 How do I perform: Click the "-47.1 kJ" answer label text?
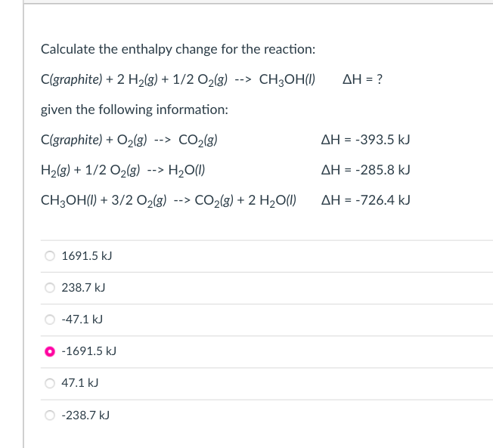[82, 320]
